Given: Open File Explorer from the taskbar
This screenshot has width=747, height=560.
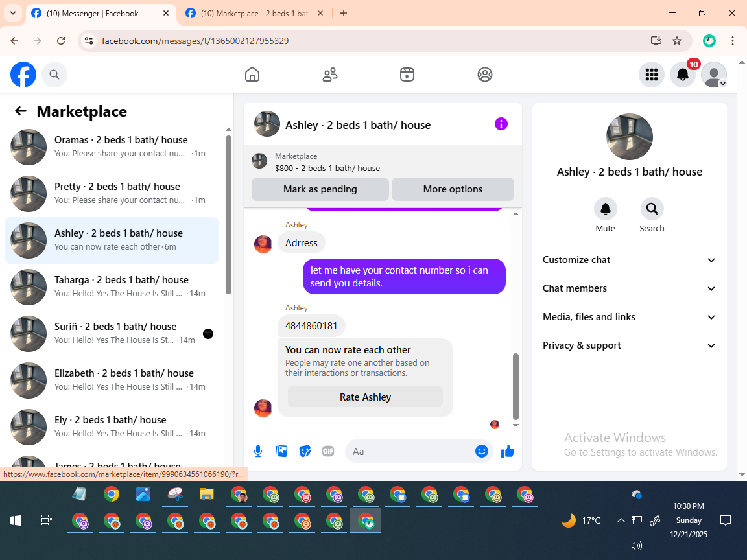Looking at the screenshot, I should pyautogui.click(x=206, y=494).
